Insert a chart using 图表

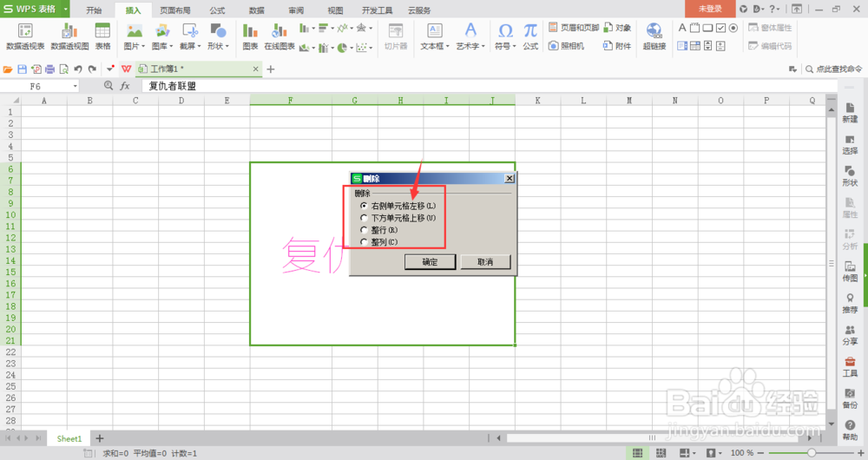(x=250, y=36)
